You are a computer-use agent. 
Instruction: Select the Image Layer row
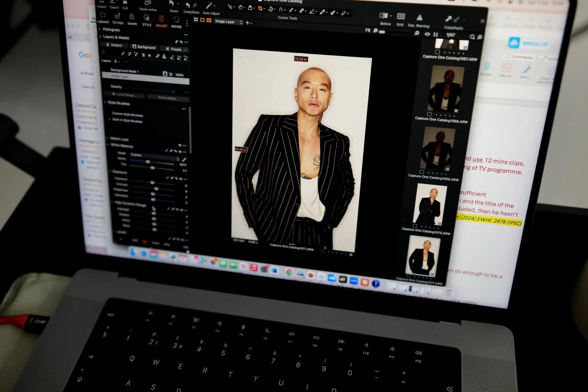coord(146,78)
